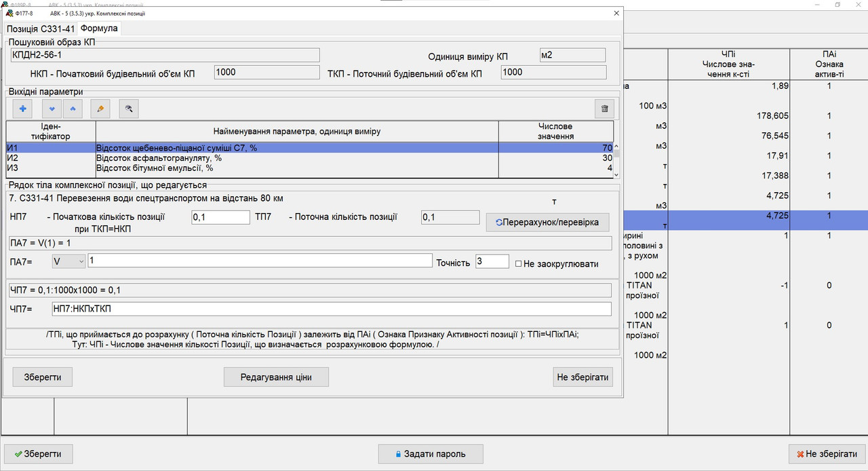Click the computed line 'ПА7 = V(1) = 1'

click(x=310, y=243)
